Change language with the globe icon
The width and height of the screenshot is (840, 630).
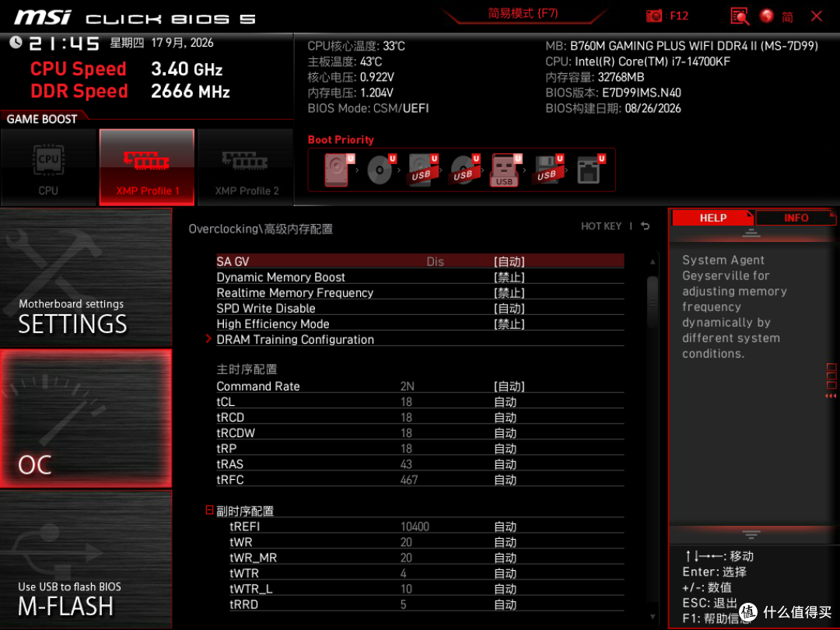pos(767,16)
